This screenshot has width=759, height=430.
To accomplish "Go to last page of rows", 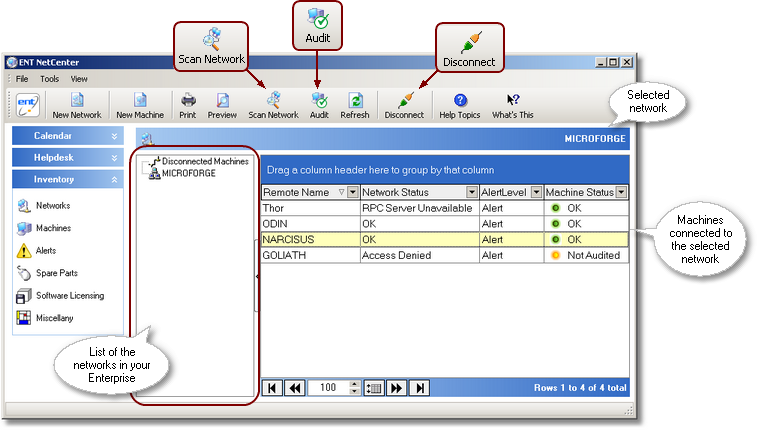I will tap(419, 388).
